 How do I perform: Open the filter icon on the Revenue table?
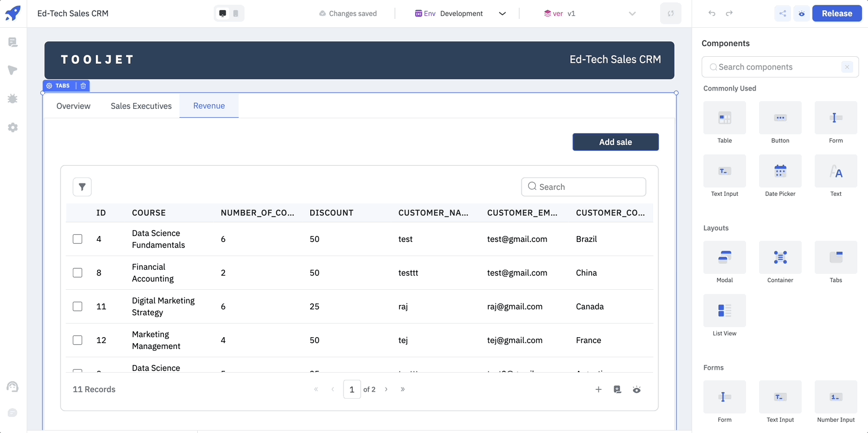[82, 186]
